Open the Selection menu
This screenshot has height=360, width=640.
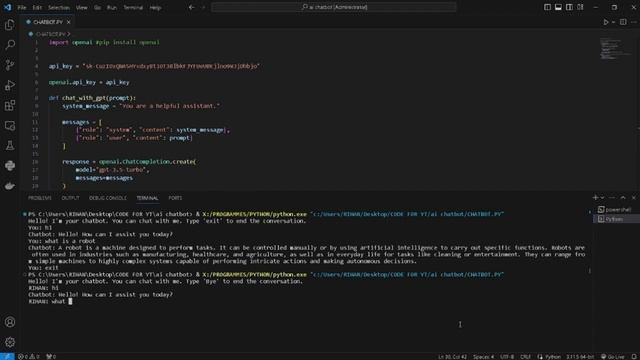pos(59,7)
